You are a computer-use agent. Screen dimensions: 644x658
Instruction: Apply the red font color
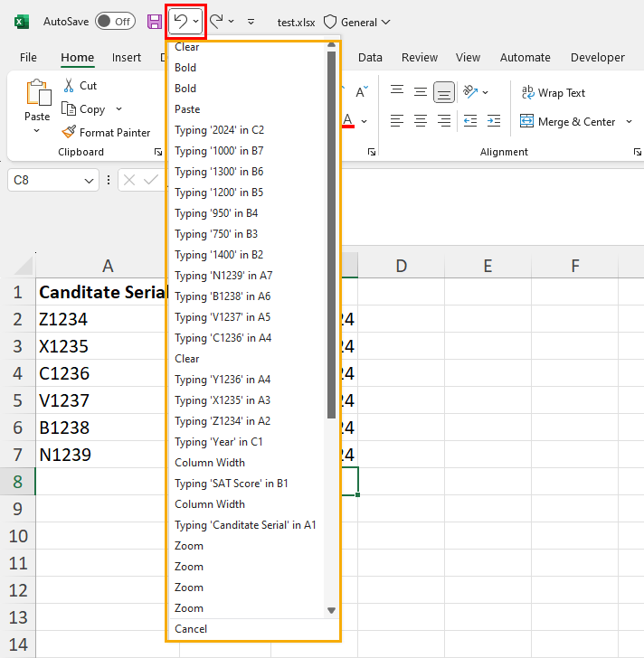pos(348,121)
